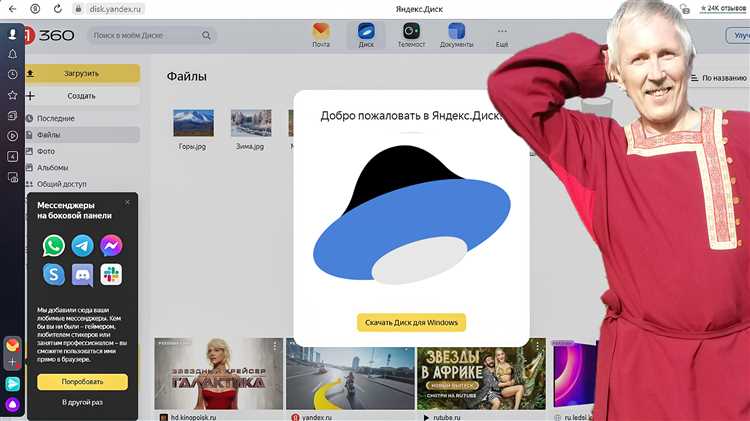Screen dimensions: 750x421
Task: Open options dots on Галактика card
Action: point(275,346)
